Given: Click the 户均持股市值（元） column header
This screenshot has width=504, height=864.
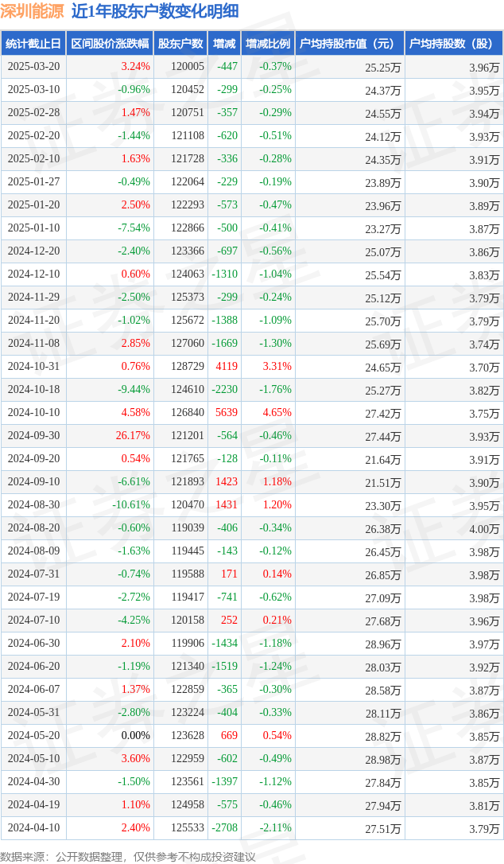Looking at the screenshot, I should click(350, 44).
